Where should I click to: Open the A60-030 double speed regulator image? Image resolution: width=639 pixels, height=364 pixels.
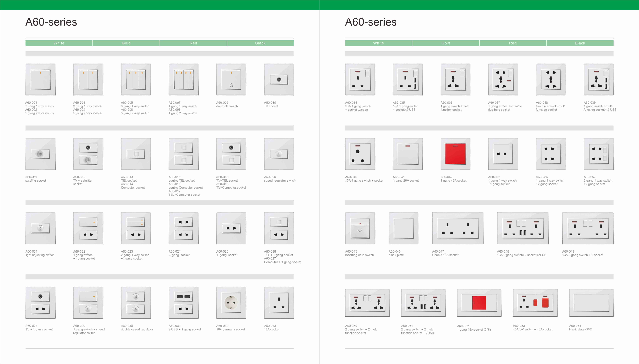[x=136, y=303]
